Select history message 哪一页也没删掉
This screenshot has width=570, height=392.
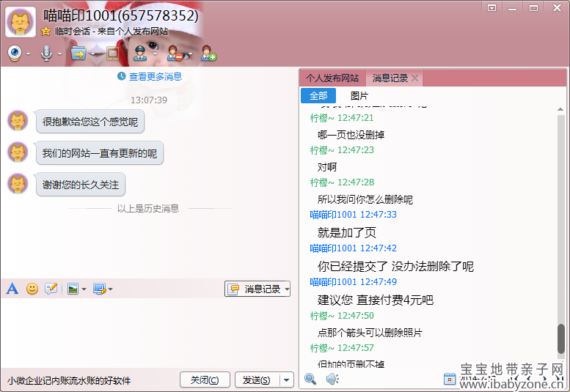pyautogui.click(x=351, y=135)
